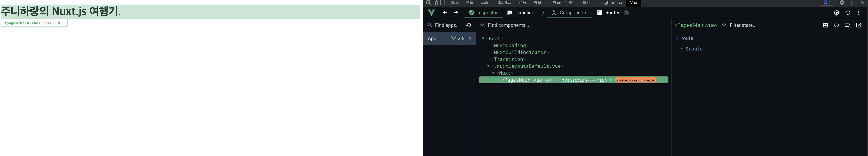Click the select-component-in-page target icon
868x156 pixels.
(x=836, y=12)
